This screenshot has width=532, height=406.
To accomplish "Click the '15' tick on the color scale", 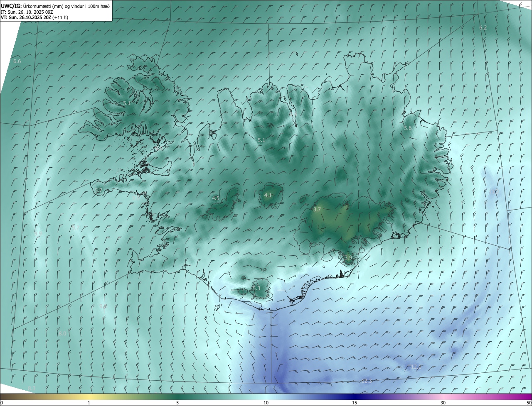I will tap(355, 403).
